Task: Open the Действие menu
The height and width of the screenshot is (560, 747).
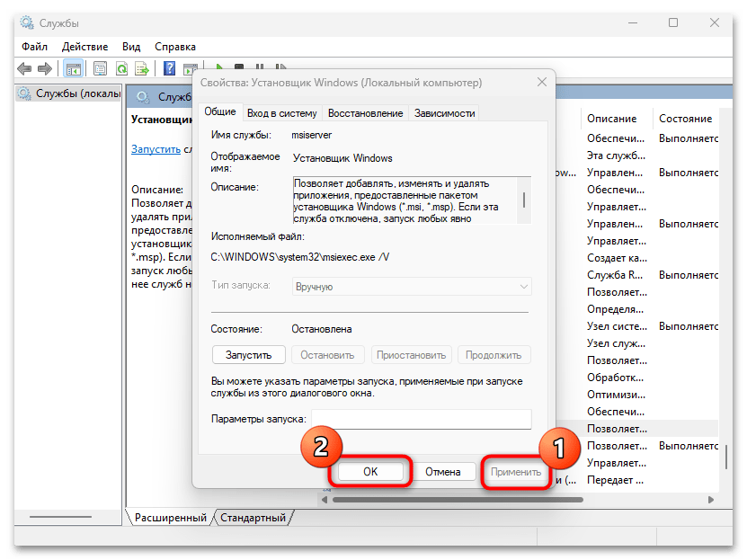Action: point(84,47)
